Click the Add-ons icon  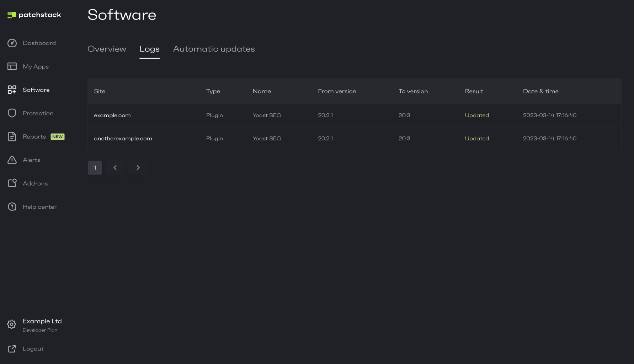click(12, 183)
